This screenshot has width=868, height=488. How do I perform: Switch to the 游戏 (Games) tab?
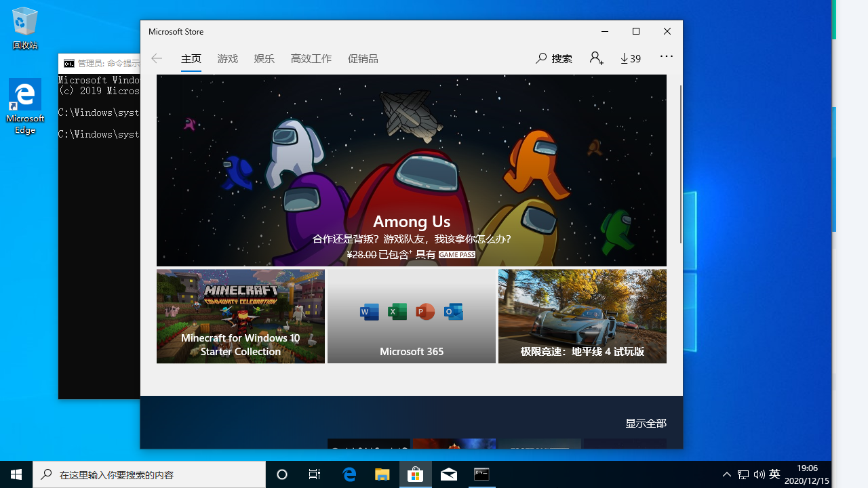point(227,58)
